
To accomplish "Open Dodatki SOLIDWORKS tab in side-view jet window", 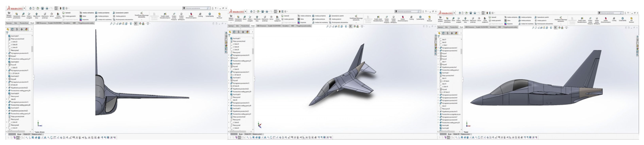I will [482, 27].
